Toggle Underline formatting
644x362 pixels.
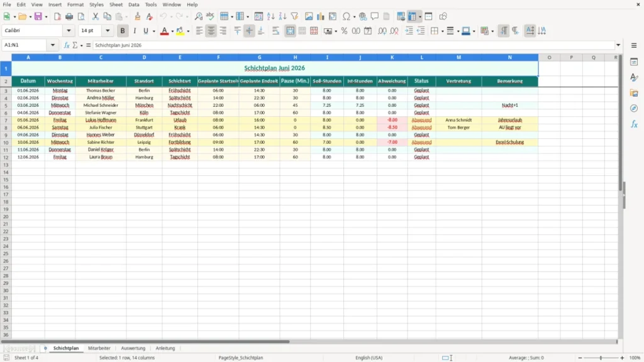pos(145,31)
